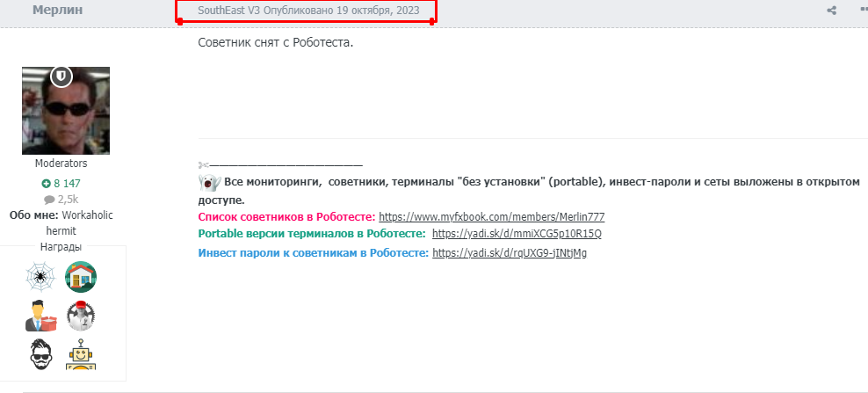Click the comment bubble posts icon
This screenshot has width=868, height=393.
point(49,200)
